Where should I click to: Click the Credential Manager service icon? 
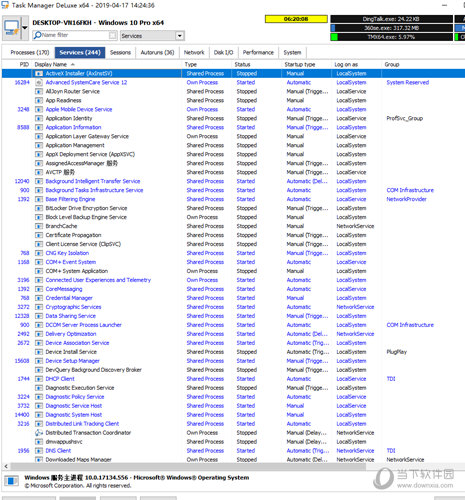click(x=39, y=298)
